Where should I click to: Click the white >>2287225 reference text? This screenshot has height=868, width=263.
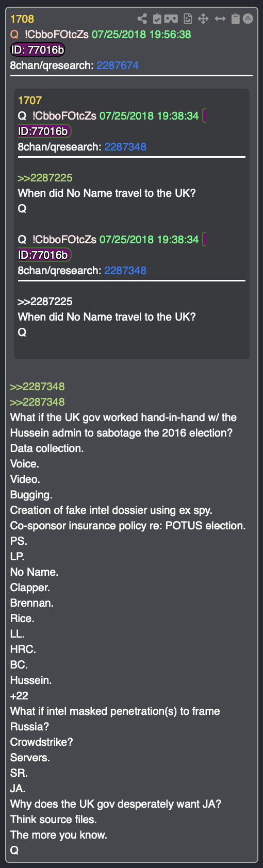tap(45, 302)
